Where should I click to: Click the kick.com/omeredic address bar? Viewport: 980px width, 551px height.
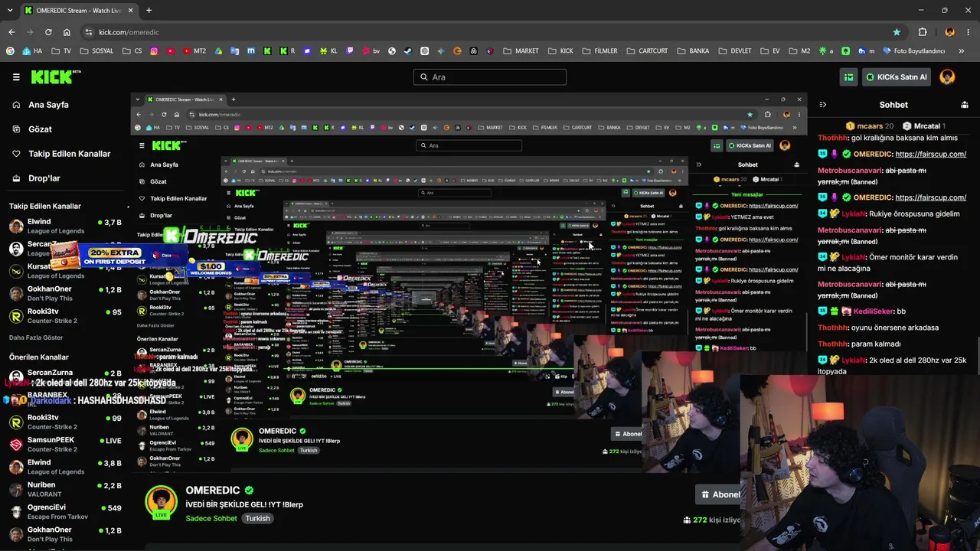click(490, 32)
